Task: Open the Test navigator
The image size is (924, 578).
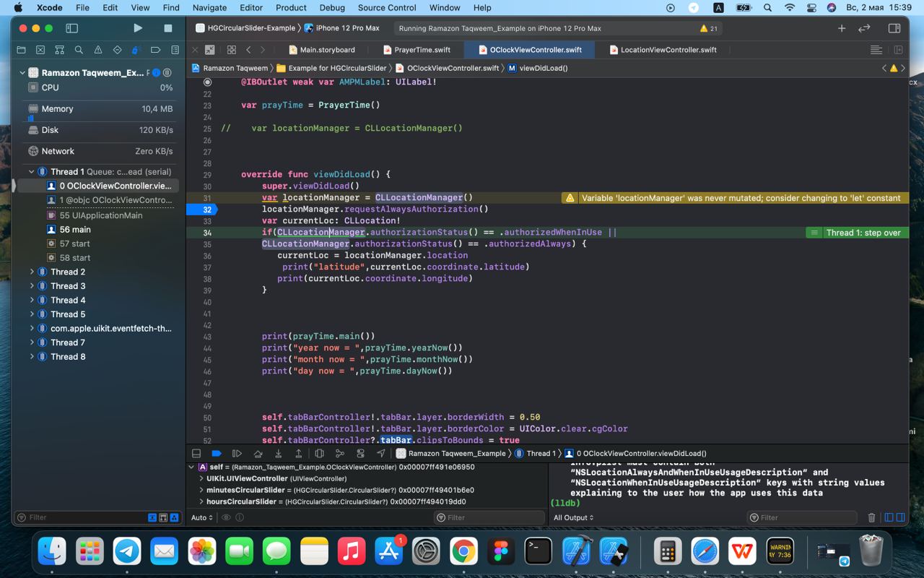Action: point(117,50)
